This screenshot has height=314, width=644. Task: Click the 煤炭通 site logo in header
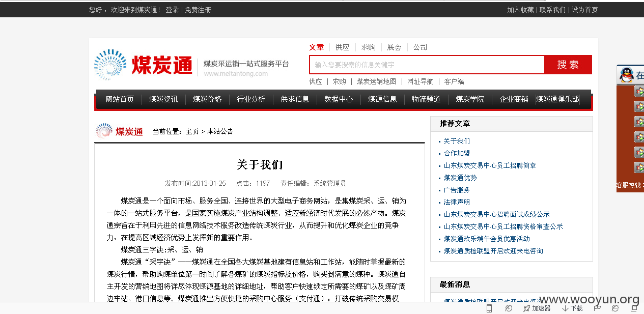click(144, 65)
